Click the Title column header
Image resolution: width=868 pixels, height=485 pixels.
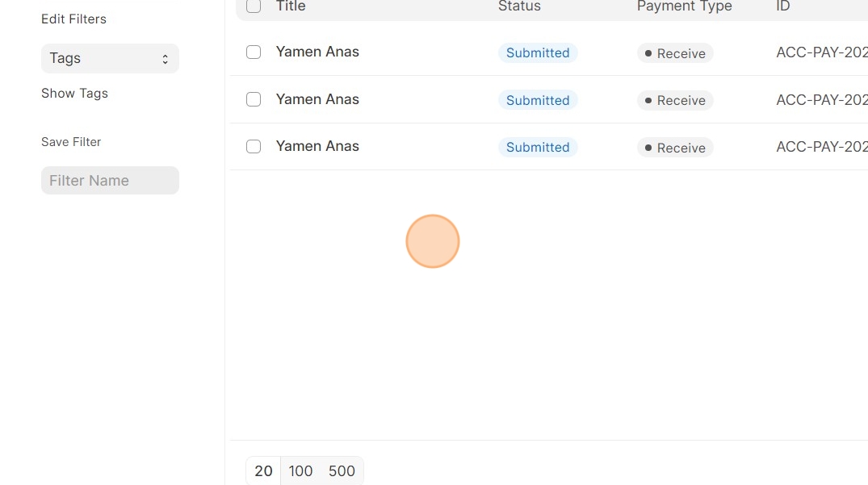click(291, 6)
